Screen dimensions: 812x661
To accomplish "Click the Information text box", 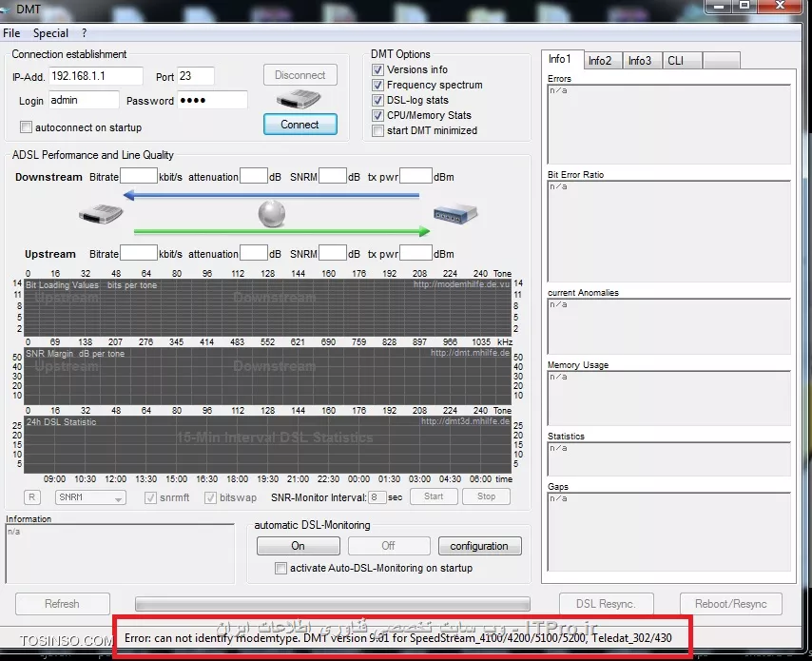I will pyautogui.click(x=120, y=554).
